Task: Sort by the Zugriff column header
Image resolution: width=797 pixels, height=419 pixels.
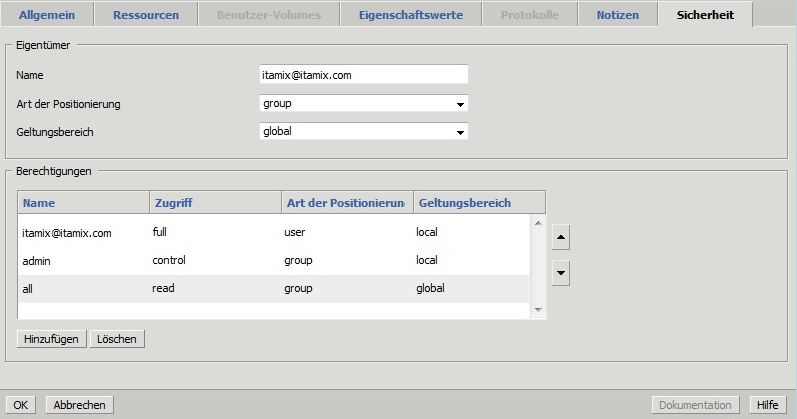Action: tap(215, 202)
